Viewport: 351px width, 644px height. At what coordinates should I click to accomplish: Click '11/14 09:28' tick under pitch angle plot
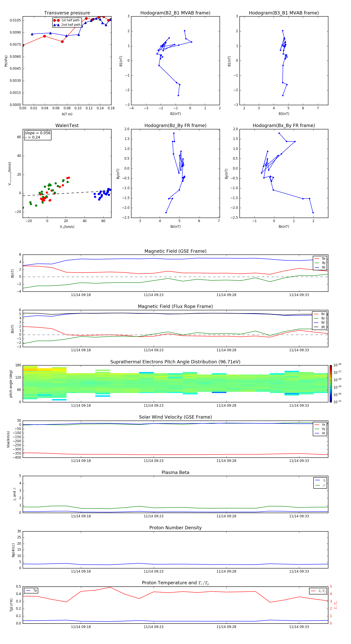click(x=226, y=406)
